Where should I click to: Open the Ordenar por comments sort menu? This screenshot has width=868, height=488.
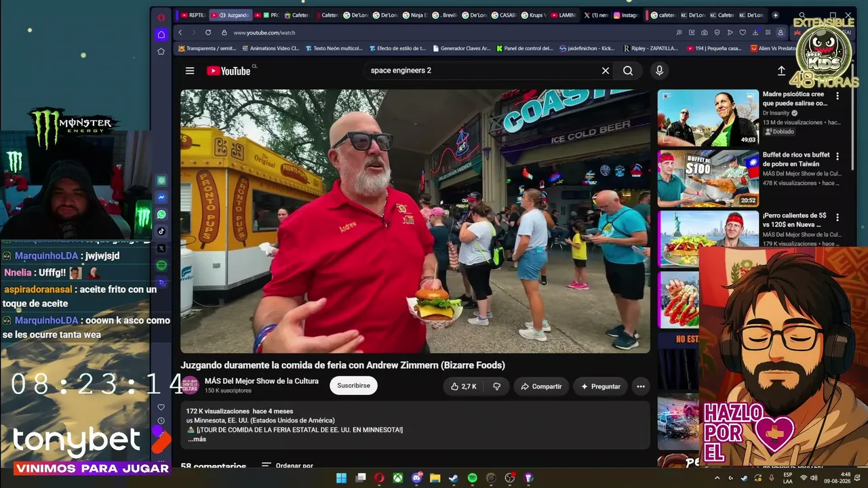pos(288,466)
